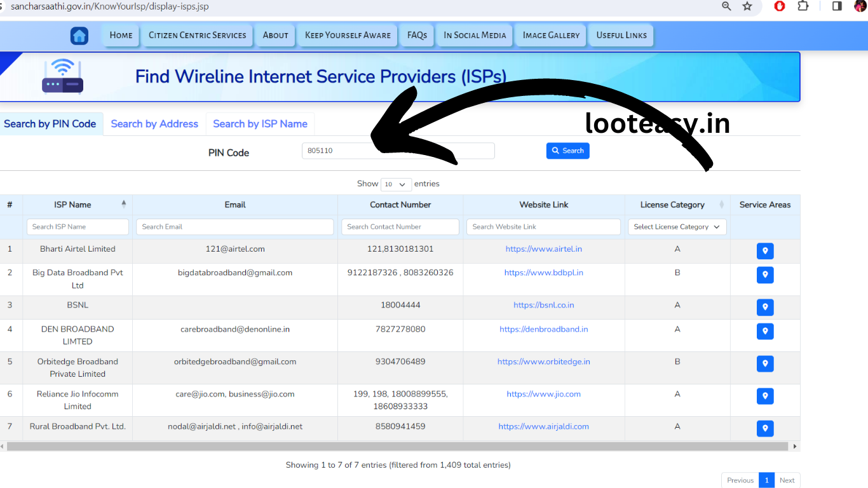The width and height of the screenshot is (868, 488).
Task: Go to the Next results page
Action: tap(787, 480)
